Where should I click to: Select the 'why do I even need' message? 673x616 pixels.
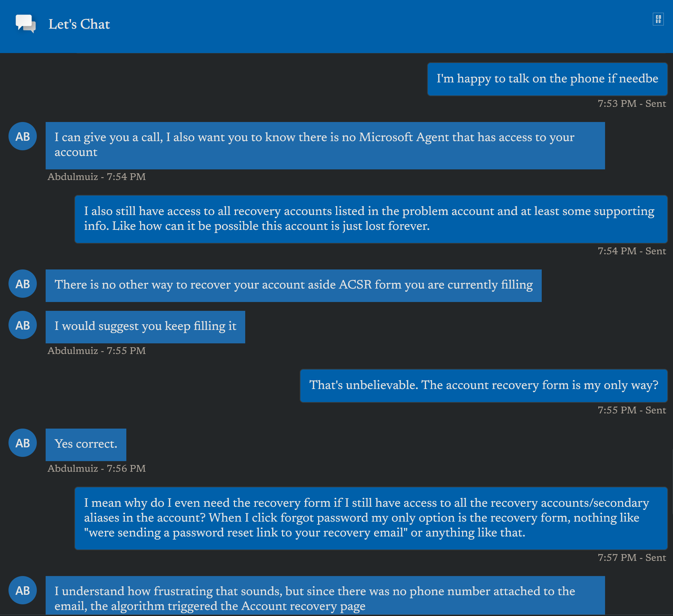(x=370, y=518)
